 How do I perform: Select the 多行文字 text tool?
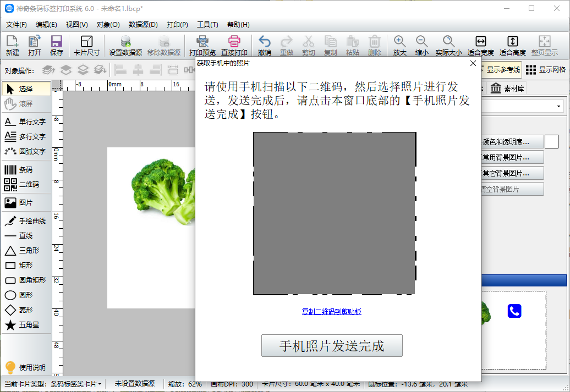[x=26, y=136]
